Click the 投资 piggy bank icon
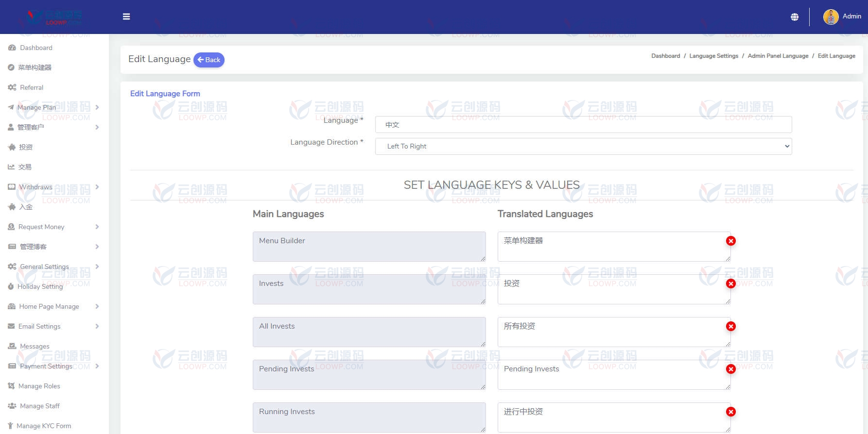This screenshot has width=868, height=434. [x=12, y=147]
